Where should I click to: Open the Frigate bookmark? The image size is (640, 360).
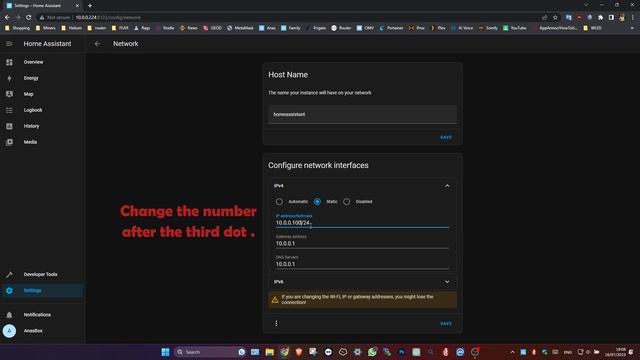click(316, 28)
